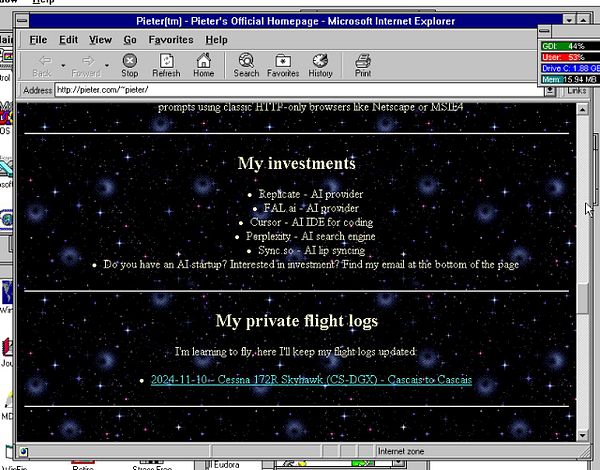Open the Edit menu

point(68,40)
